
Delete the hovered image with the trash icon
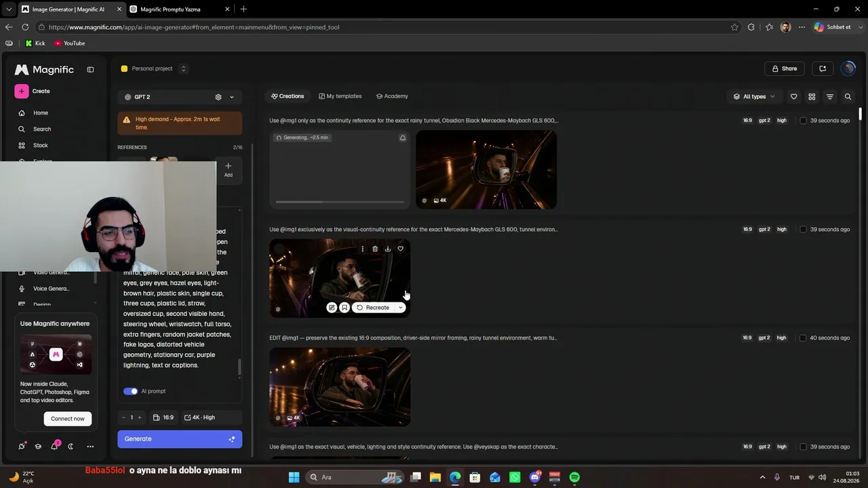(375, 249)
